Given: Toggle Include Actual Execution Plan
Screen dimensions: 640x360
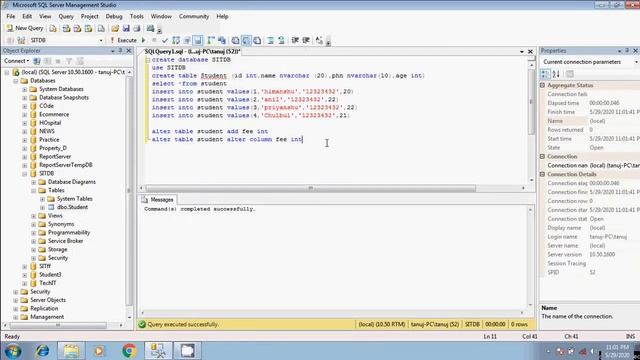Looking at the screenshot, I should click(211, 40).
